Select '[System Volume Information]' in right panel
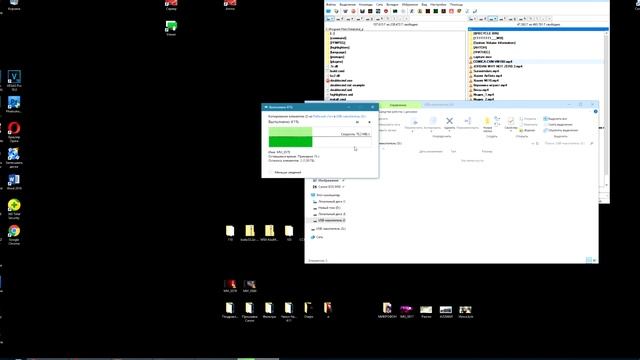Viewport: 640px width, 360px height. coord(494,42)
